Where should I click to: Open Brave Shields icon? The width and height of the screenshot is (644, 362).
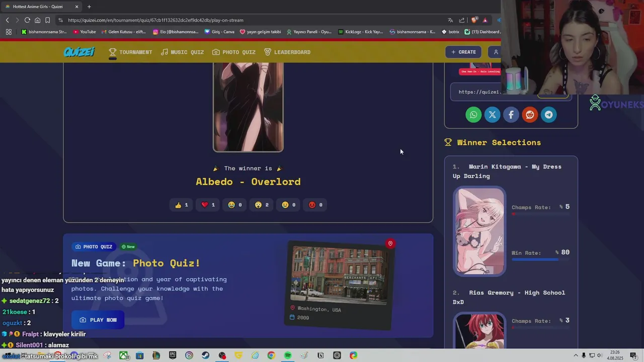(474, 20)
